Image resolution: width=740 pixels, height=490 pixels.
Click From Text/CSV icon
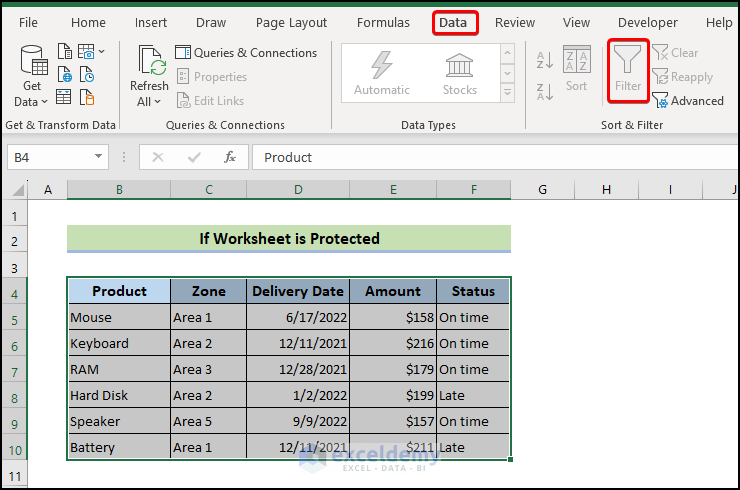click(x=65, y=51)
